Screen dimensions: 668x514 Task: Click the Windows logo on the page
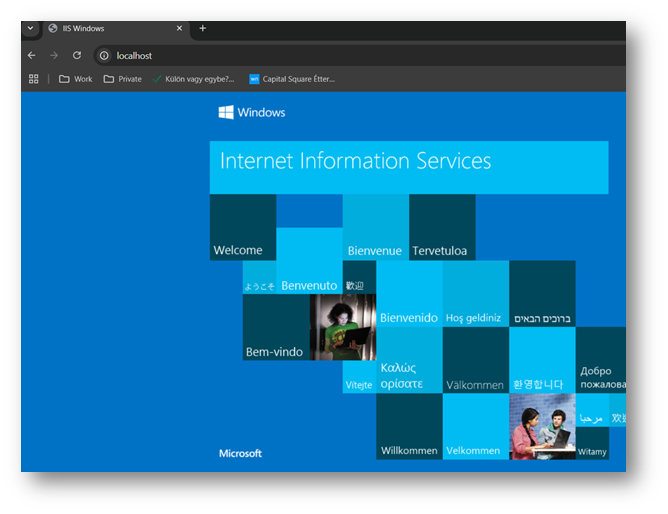[226, 112]
